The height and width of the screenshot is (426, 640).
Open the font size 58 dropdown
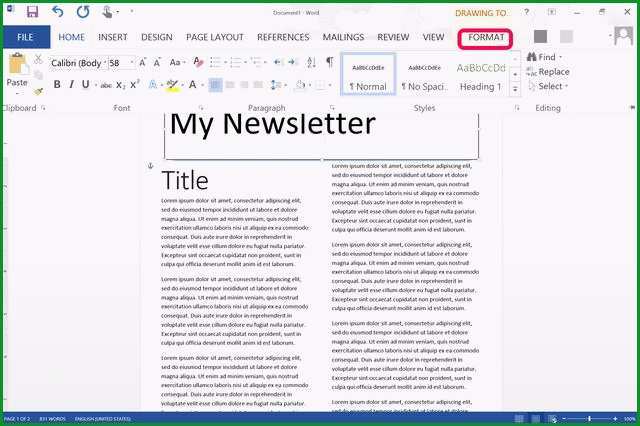(132, 63)
